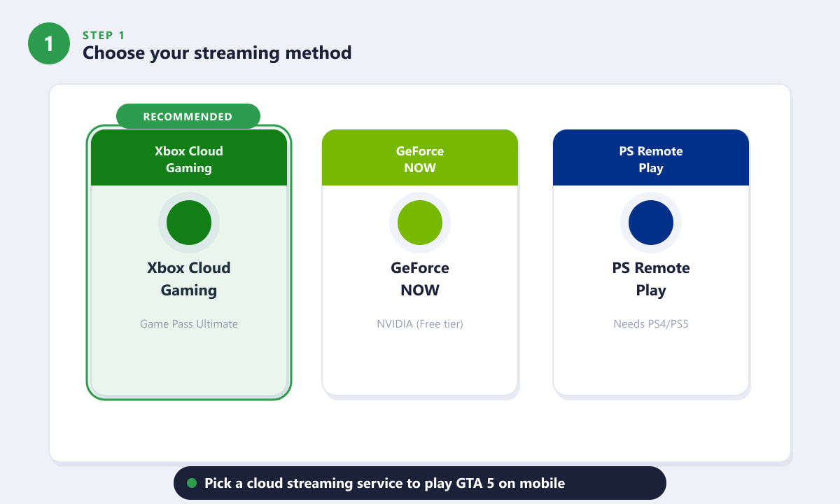Click the 'Choose your streaming method' heading
Screen dimensions: 840x504
tap(217, 52)
